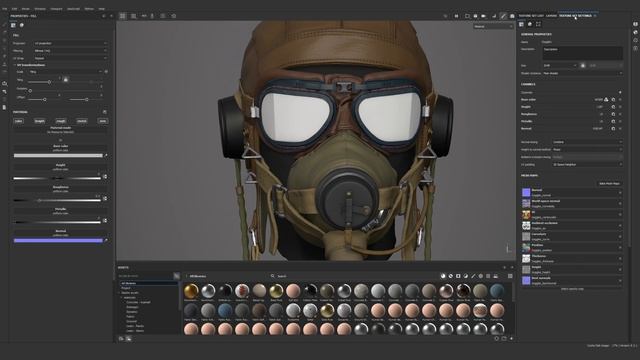Click the Base color warning triangle icon
Screen dimensions: 640x360
pyautogui.click(x=606, y=100)
